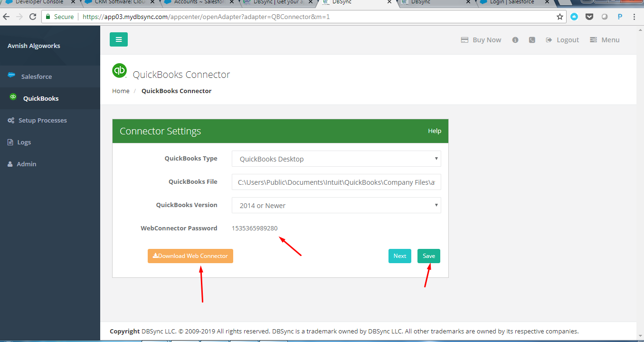Expand the QuickBooks Version dropdown
The height and width of the screenshot is (342, 644).
336,205
